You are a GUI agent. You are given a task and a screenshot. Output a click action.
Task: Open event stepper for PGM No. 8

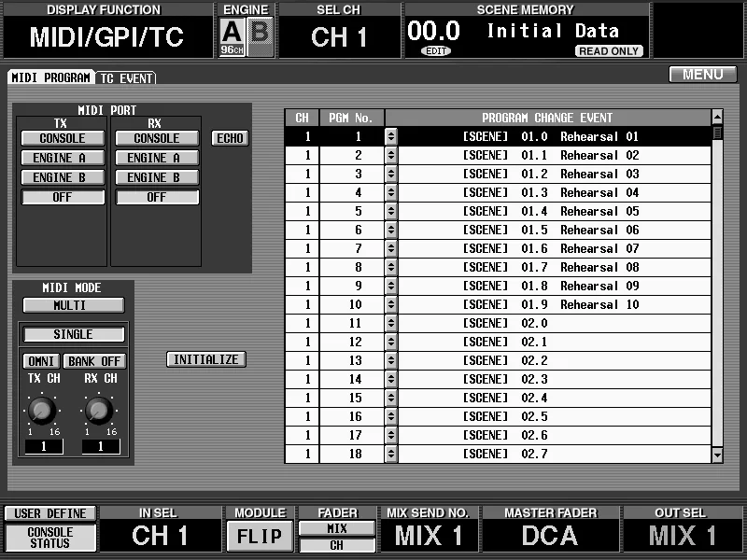(391, 267)
